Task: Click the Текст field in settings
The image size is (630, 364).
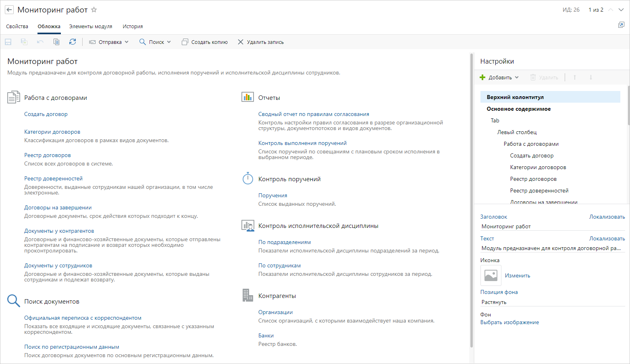Action: click(553, 248)
